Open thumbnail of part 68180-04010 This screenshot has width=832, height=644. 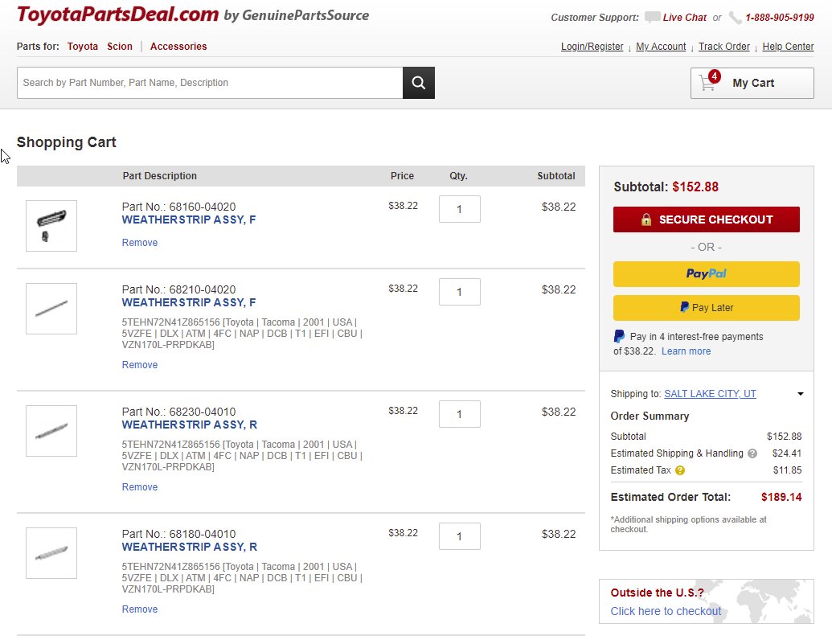51,552
